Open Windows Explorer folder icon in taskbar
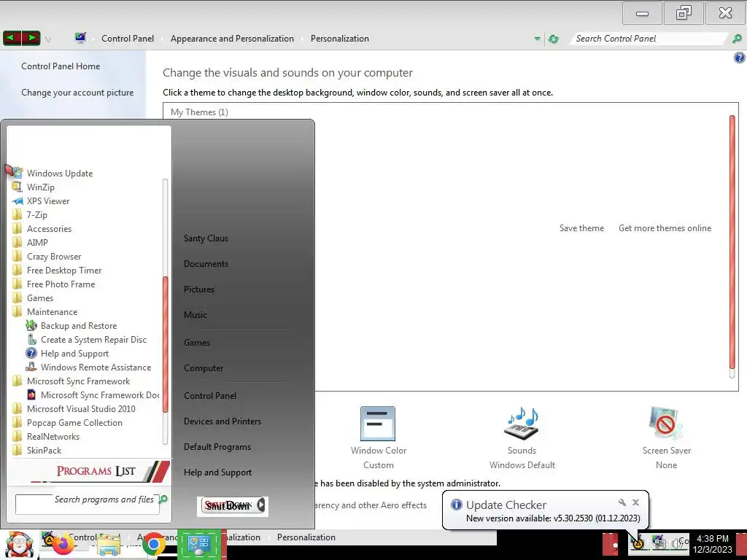747x560 pixels. 109,545
